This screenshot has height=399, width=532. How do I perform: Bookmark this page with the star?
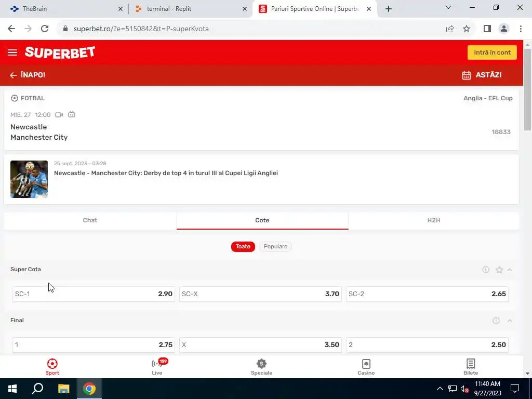coord(467,29)
